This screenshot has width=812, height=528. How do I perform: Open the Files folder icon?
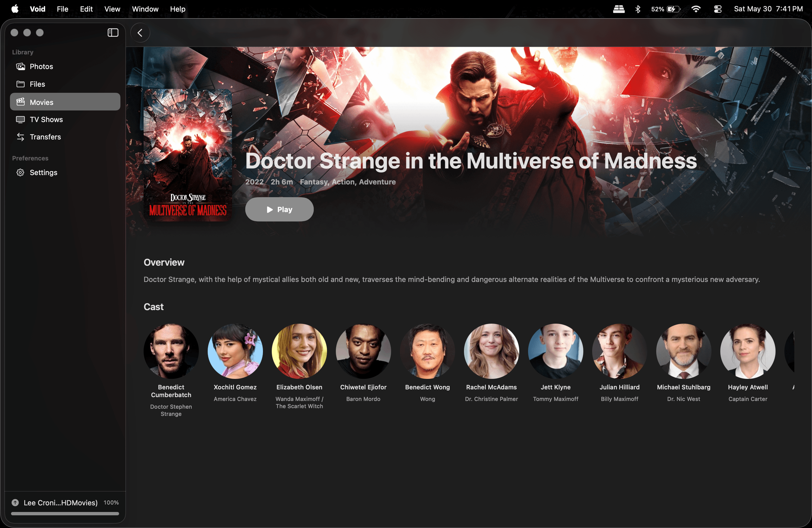coord(20,84)
